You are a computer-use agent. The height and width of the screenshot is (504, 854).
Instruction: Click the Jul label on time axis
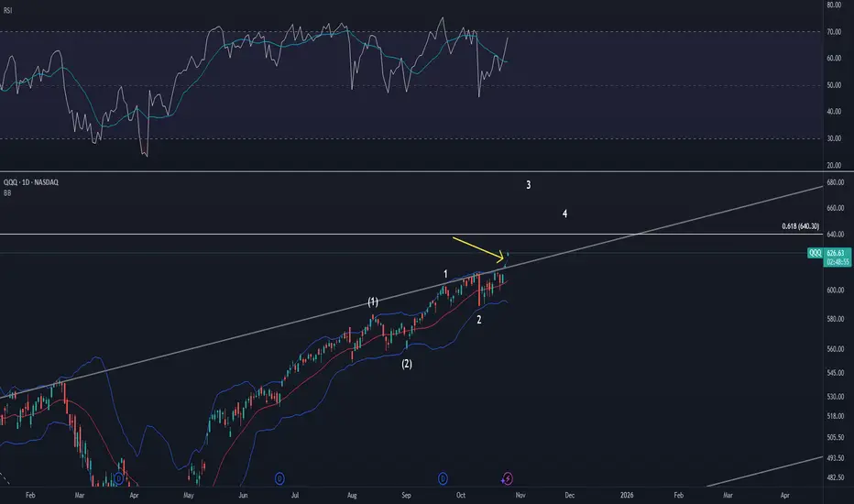click(x=295, y=495)
